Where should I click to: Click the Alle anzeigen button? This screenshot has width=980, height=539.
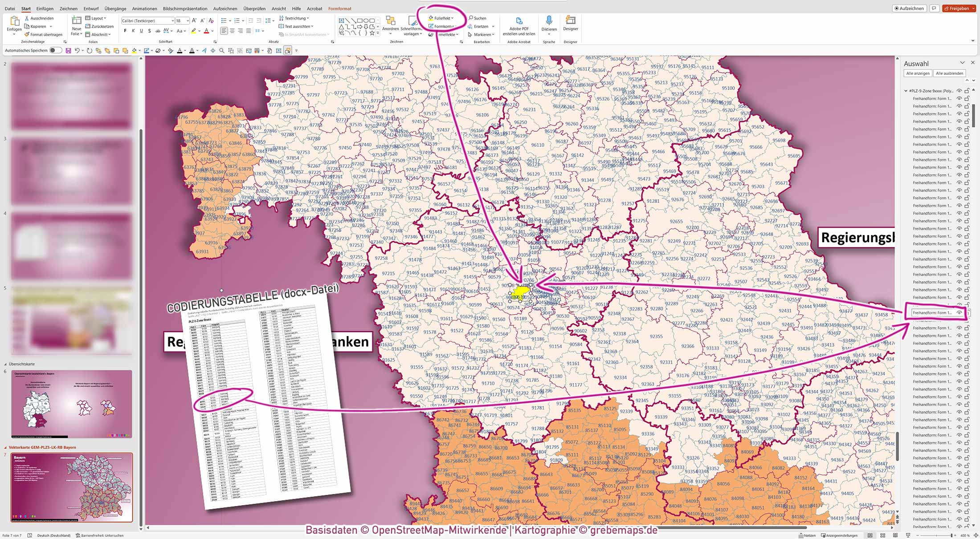point(917,73)
